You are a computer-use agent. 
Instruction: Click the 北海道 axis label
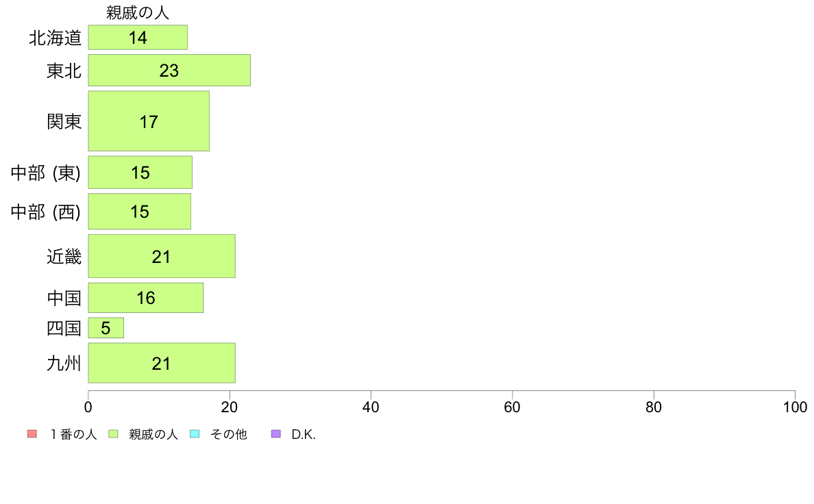tap(55, 38)
